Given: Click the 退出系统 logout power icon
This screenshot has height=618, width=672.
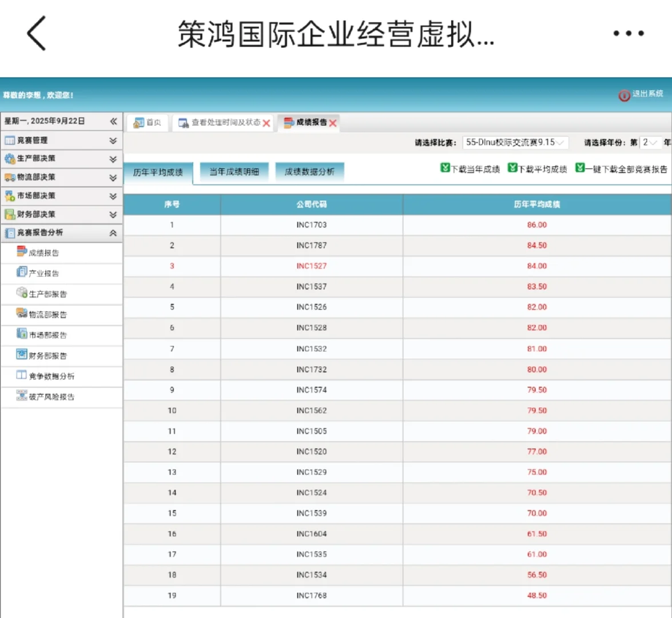Looking at the screenshot, I should click(x=624, y=95).
